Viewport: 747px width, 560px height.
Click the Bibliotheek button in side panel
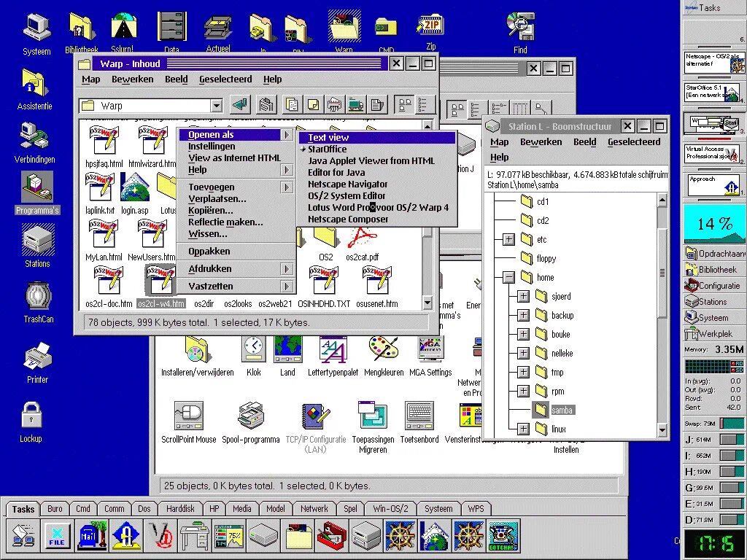pos(713,270)
